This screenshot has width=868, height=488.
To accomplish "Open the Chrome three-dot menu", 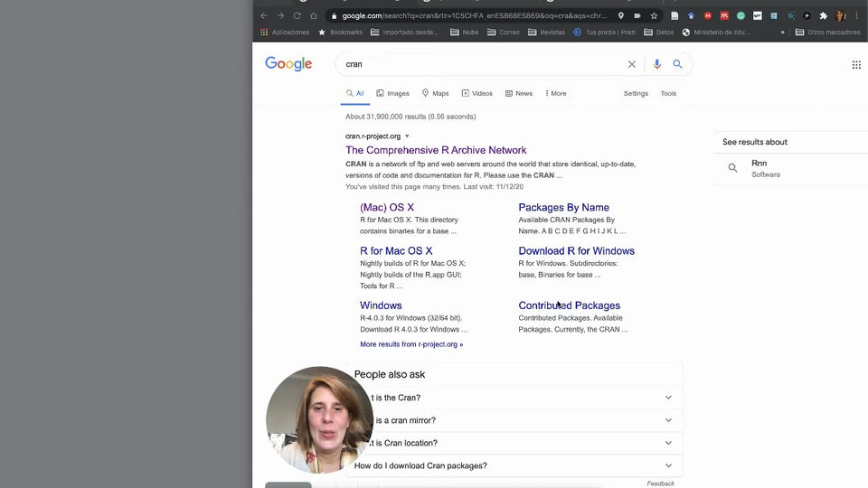I will pos(856,16).
